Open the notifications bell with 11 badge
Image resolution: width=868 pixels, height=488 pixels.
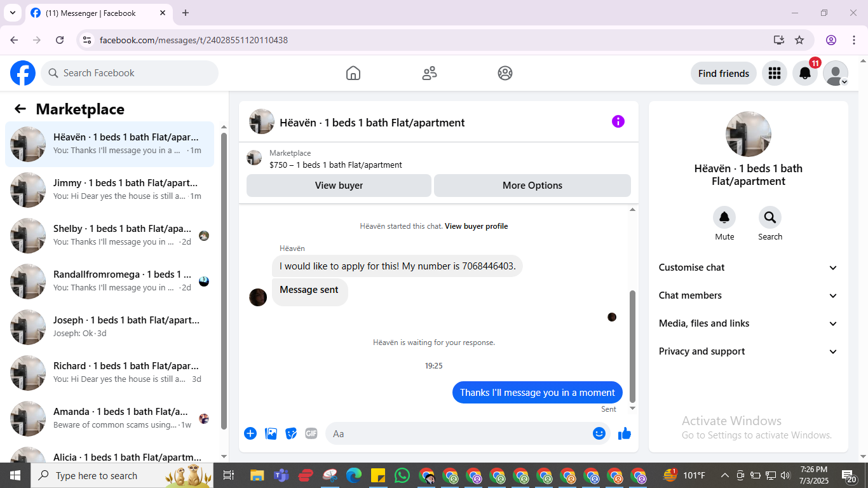(x=805, y=73)
